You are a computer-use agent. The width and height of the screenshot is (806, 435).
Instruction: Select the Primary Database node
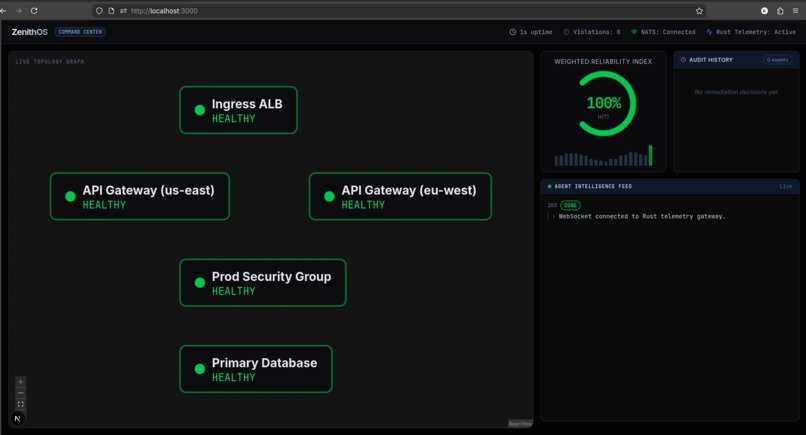[256, 369]
